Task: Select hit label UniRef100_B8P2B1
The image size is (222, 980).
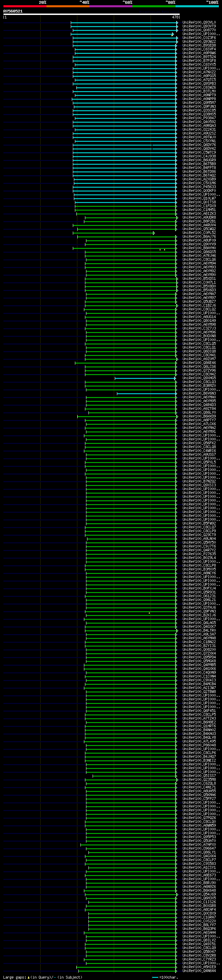Action: [199, 221]
